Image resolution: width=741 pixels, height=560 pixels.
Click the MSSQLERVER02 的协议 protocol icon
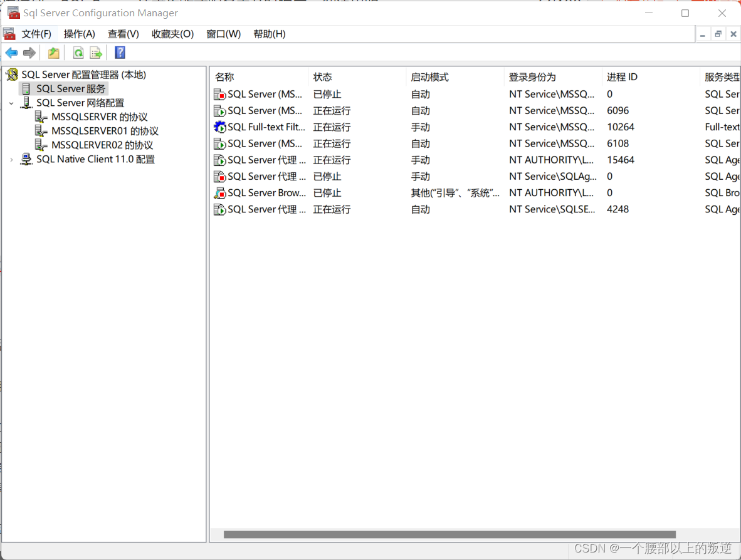pyautogui.click(x=41, y=145)
